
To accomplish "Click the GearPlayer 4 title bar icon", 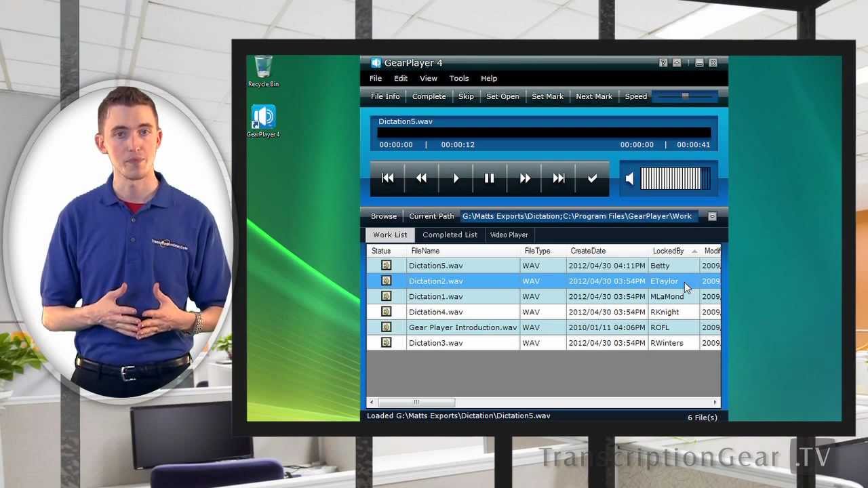I will [376, 63].
